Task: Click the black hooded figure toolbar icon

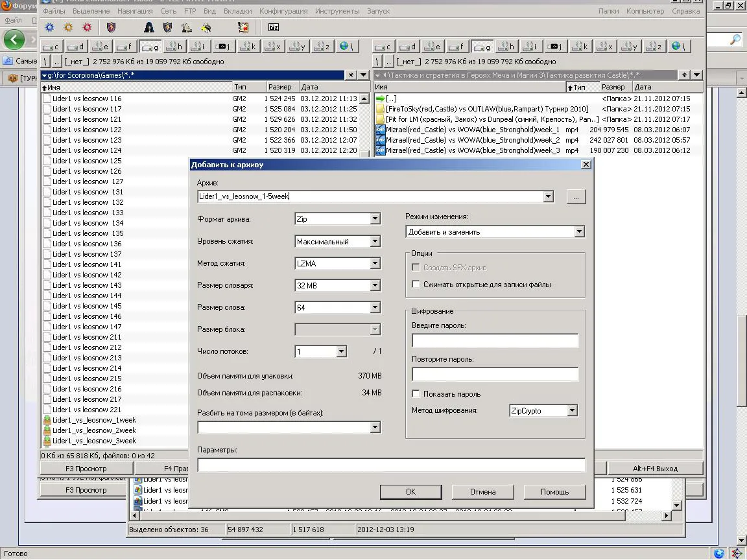Action: click(x=148, y=27)
